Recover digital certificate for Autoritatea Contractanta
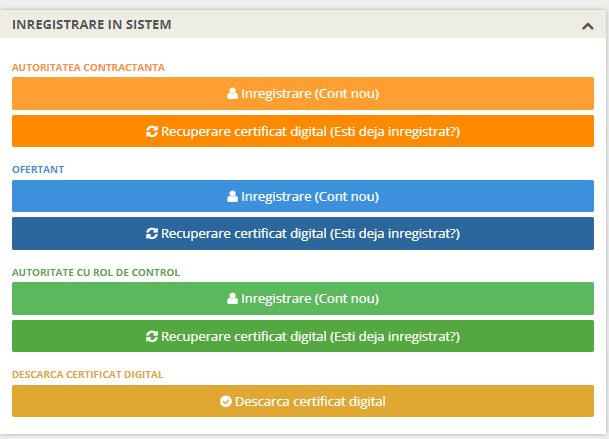The image size is (609, 439). point(303,131)
